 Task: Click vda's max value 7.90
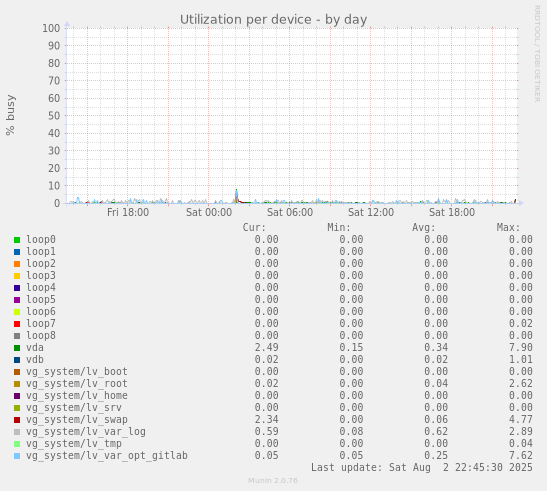tap(520, 348)
